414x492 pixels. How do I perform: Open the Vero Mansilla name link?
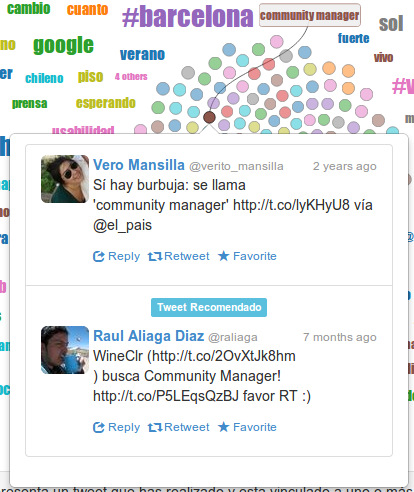tap(139, 165)
